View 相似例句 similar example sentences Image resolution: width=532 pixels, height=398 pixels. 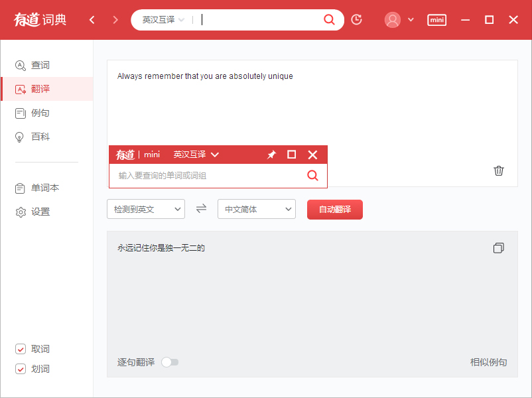pos(488,362)
